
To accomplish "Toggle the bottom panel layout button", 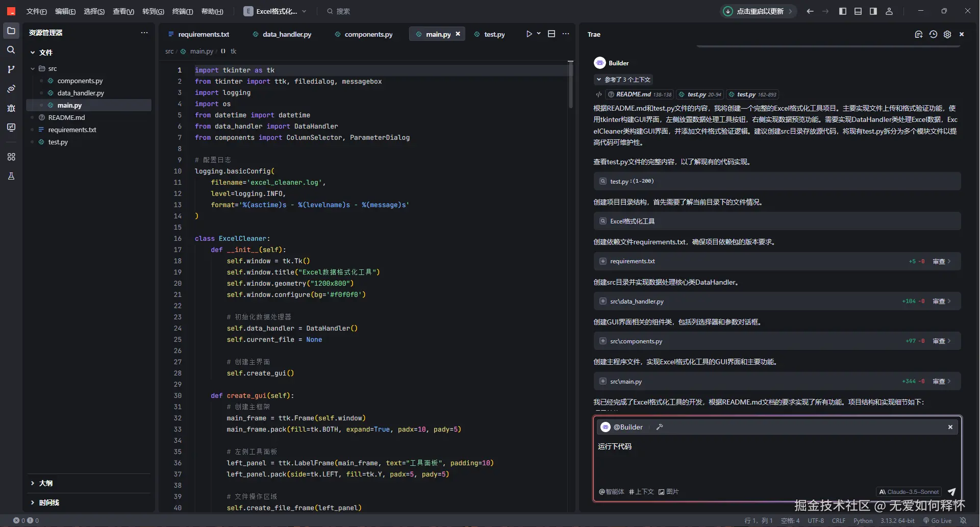I will pos(858,11).
